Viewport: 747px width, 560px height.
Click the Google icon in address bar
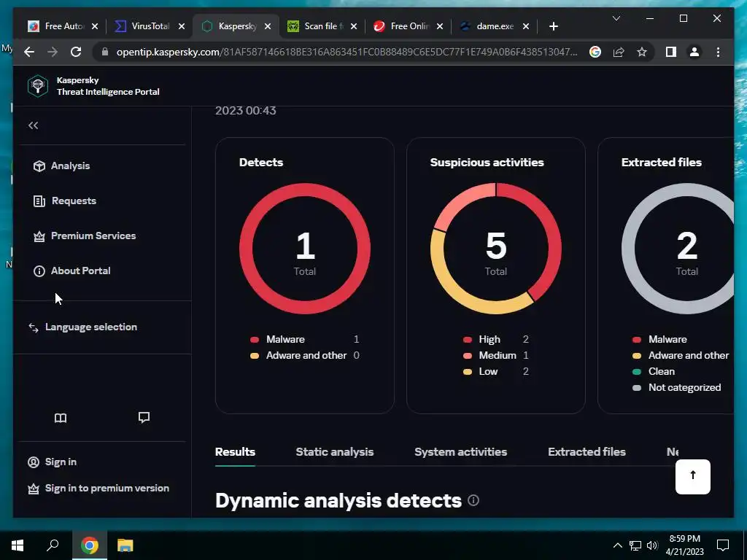tap(595, 52)
